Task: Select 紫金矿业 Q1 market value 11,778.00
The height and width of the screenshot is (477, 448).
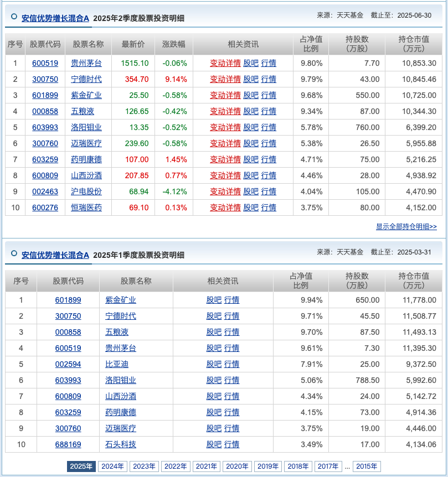Action: (x=419, y=300)
